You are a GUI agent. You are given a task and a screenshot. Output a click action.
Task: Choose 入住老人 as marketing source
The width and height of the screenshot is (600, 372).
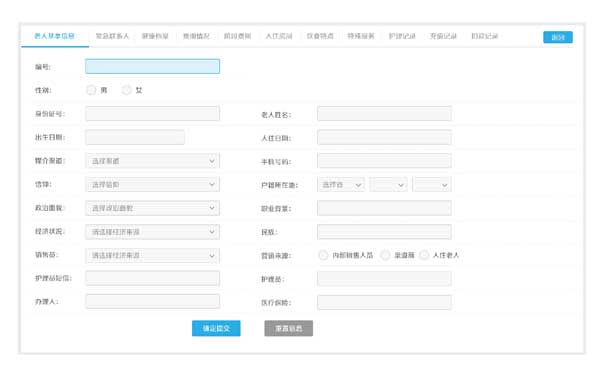point(424,255)
